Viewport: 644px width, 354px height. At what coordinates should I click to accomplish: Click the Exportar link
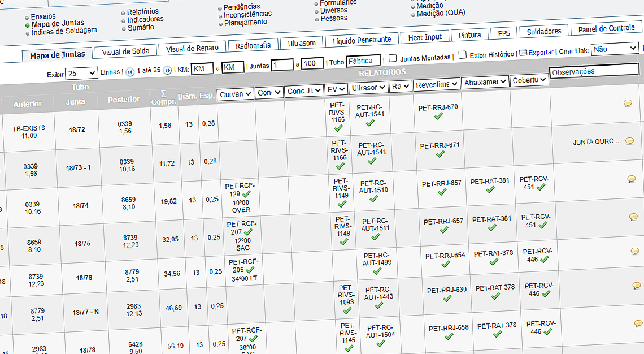(541, 53)
